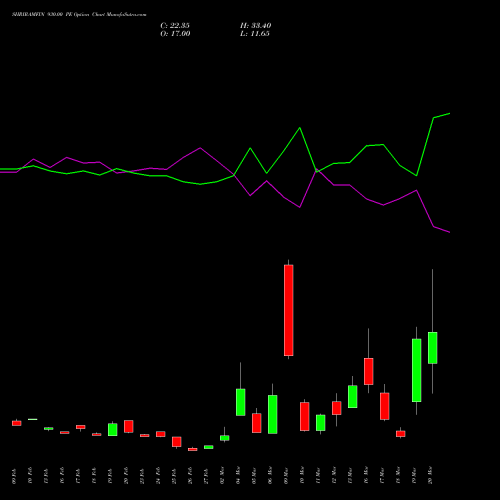Click the 02 Mar date label
The height and width of the screenshot is (500, 500).
pos(222,476)
